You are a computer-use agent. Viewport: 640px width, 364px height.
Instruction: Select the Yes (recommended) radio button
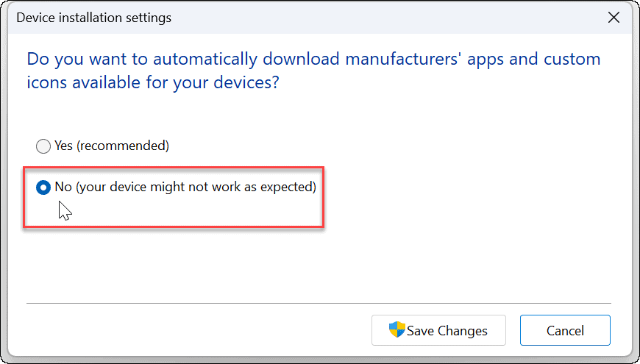click(x=43, y=146)
